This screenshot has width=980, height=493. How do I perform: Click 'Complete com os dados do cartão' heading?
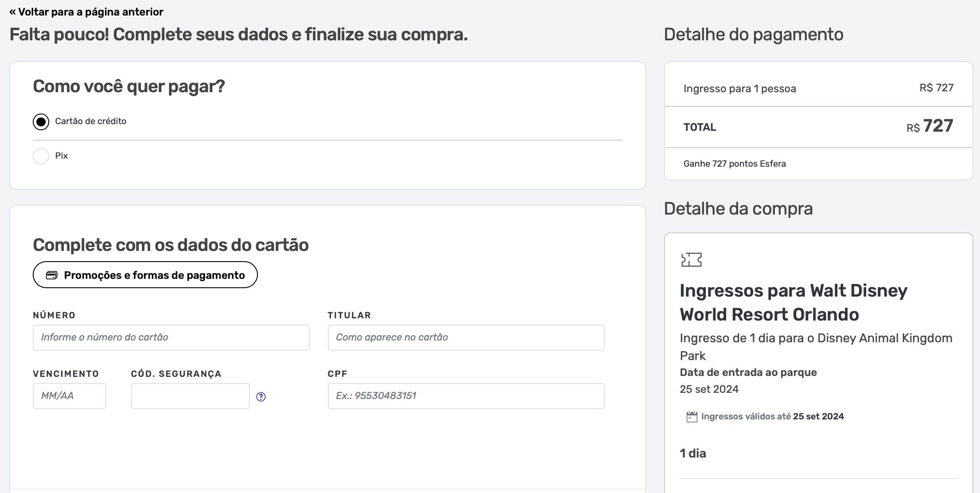[x=171, y=245]
